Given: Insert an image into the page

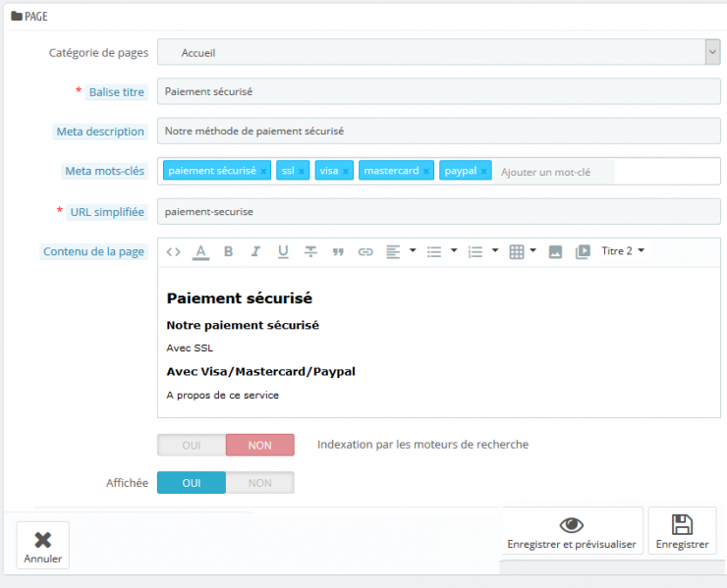Looking at the screenshot, I should [x=555, y=251].
